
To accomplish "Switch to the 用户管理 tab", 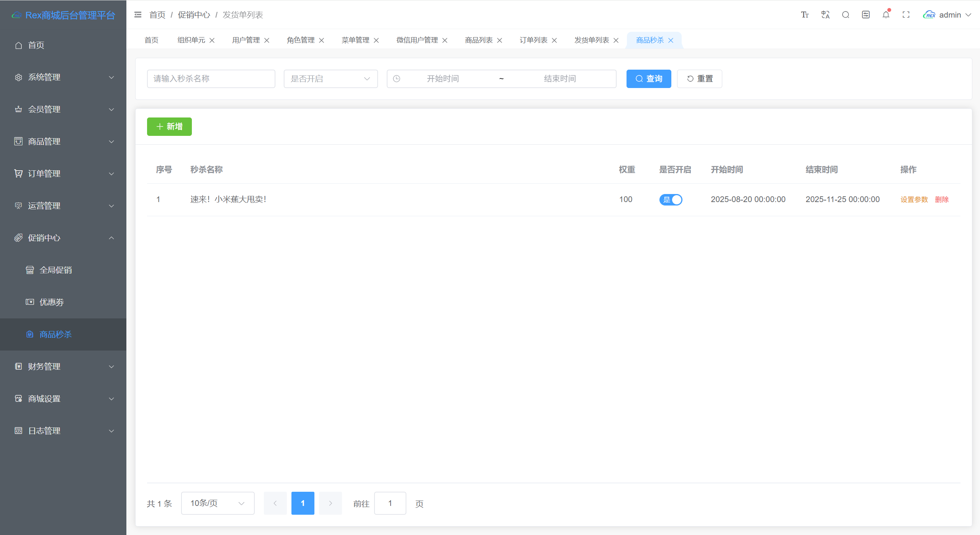I will [246, 40].
